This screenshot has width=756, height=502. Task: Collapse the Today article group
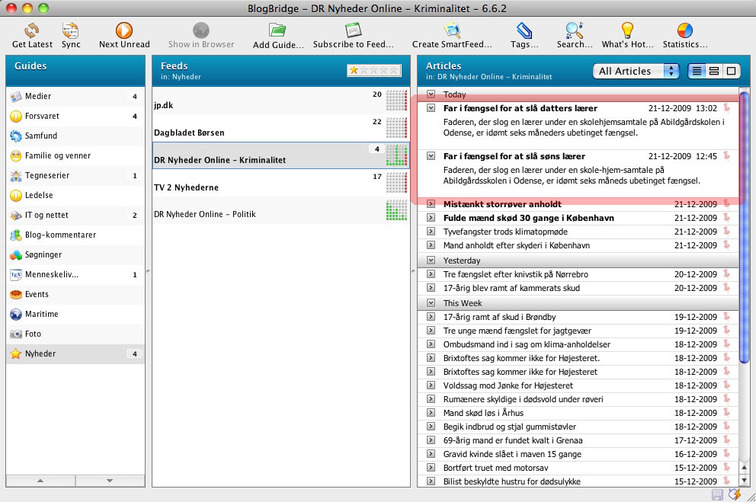point(431,94)
